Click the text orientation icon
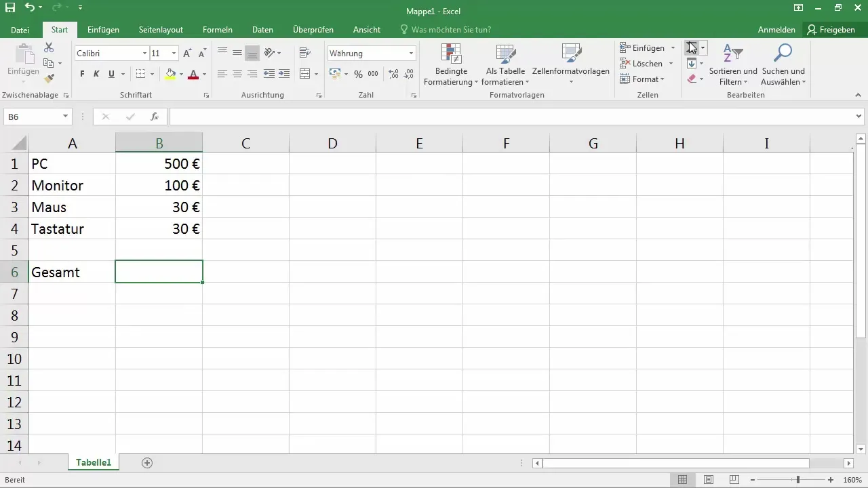868x488 pixels. 269,53
